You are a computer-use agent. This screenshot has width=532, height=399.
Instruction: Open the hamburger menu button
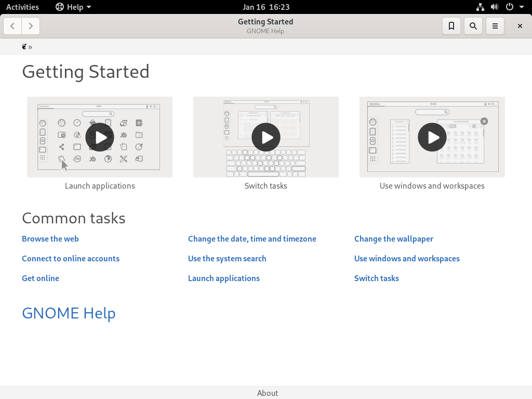click(x=495, y=26)
